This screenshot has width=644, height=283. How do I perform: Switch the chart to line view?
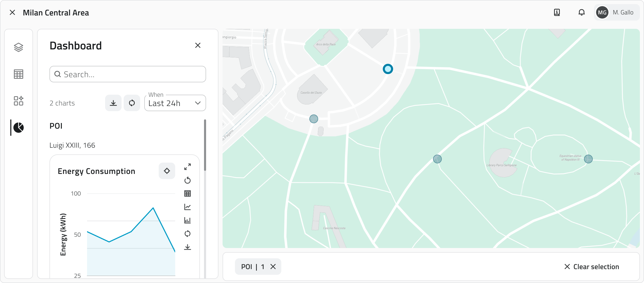[x=188, y=207]
